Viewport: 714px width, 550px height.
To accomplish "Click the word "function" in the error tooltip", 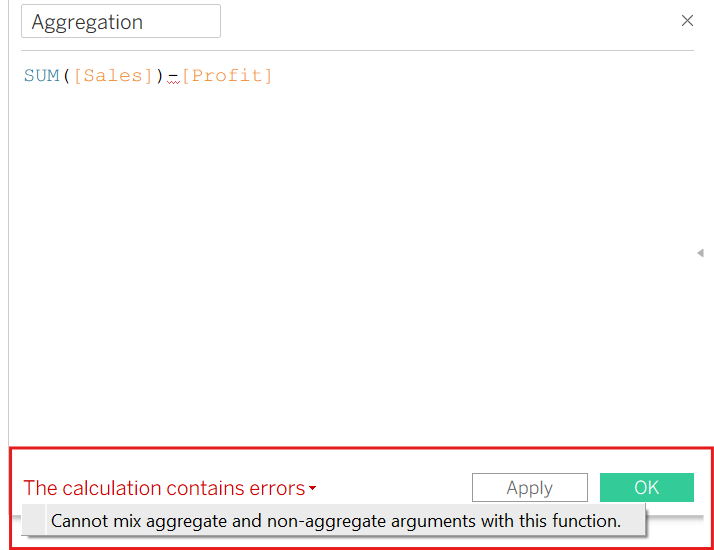I will [586, 521].
